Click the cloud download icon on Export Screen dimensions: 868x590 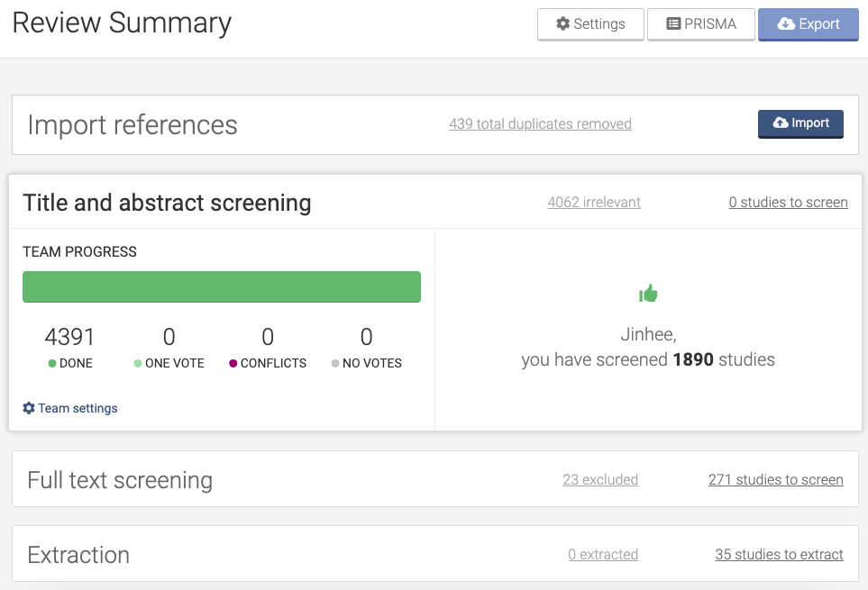tap(786, 24)
